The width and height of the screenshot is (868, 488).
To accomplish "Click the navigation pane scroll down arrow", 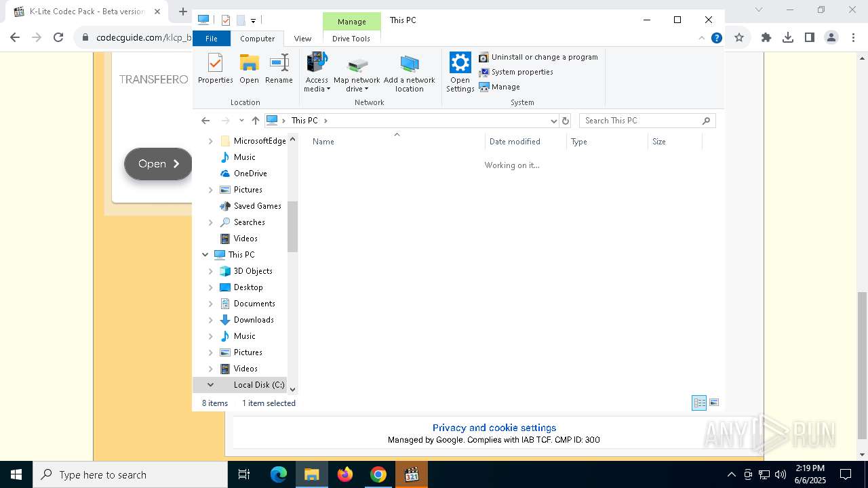I will (292, 389).
